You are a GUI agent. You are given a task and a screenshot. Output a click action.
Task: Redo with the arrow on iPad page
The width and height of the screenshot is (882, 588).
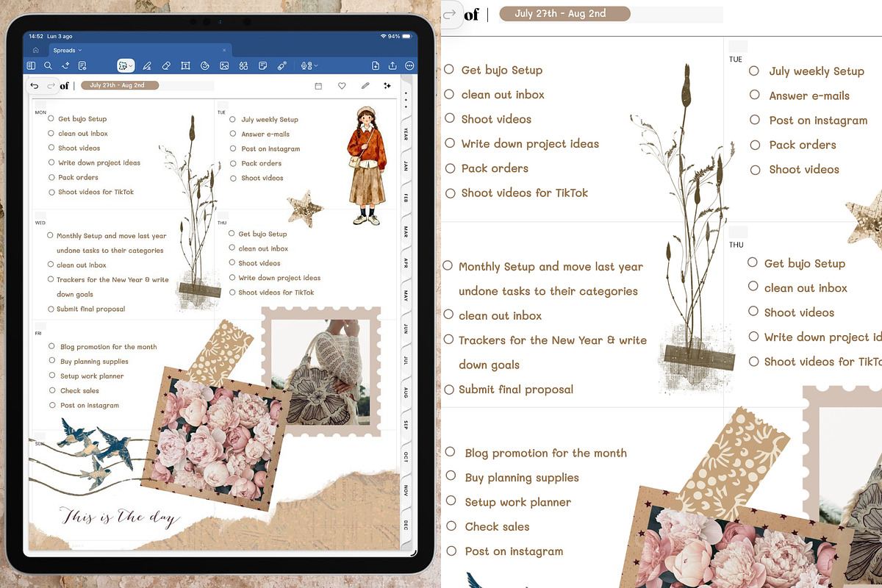51,86
